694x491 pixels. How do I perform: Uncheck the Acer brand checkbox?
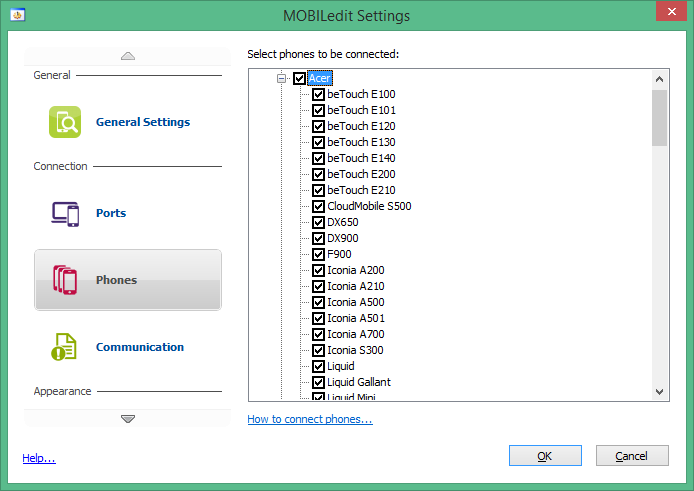coord(299,78)
